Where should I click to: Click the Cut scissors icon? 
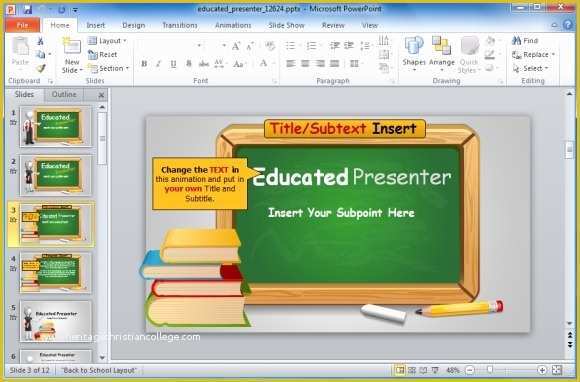coord(40,41)
